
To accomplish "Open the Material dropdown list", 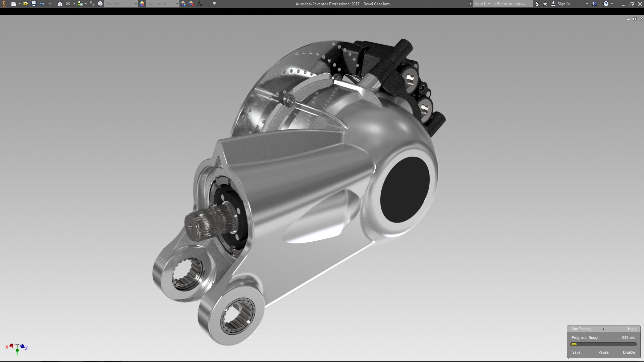I will click(x=136, y=4).
